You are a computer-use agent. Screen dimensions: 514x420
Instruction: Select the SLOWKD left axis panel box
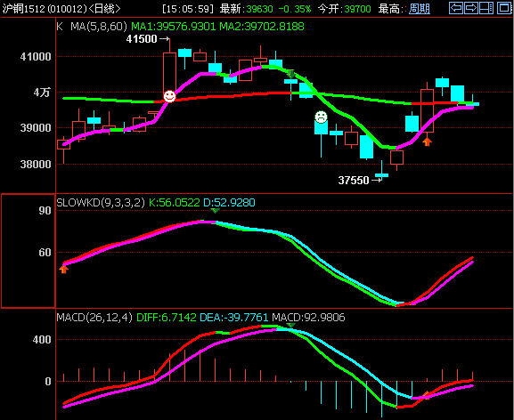(29, 251)
